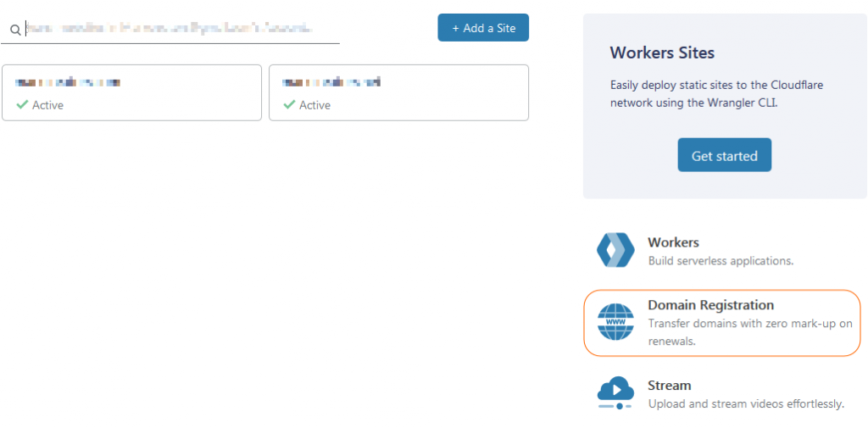Open the second blurred site name
This screenshot has height=428, width=868.
coord(331,83)
